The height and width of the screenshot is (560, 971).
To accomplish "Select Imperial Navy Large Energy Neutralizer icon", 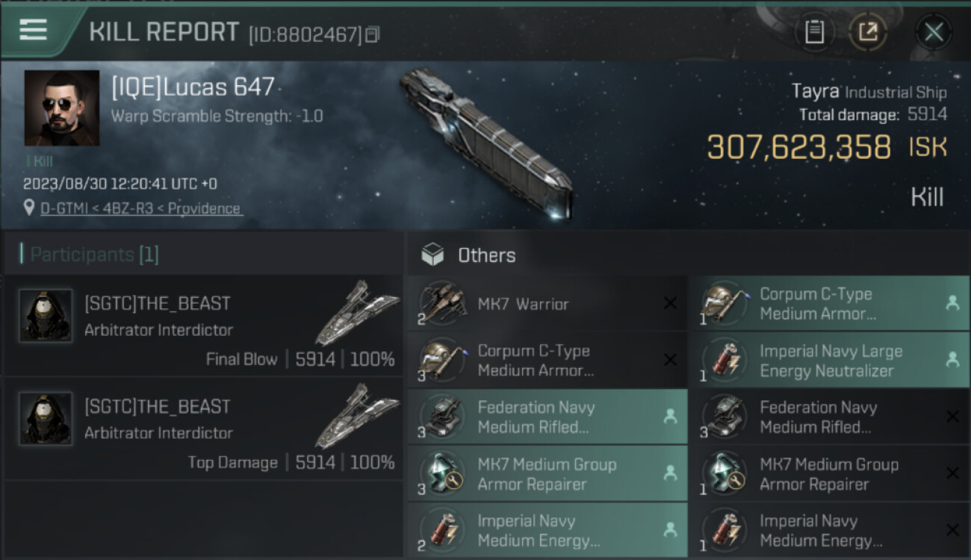I will coord(725,360).
